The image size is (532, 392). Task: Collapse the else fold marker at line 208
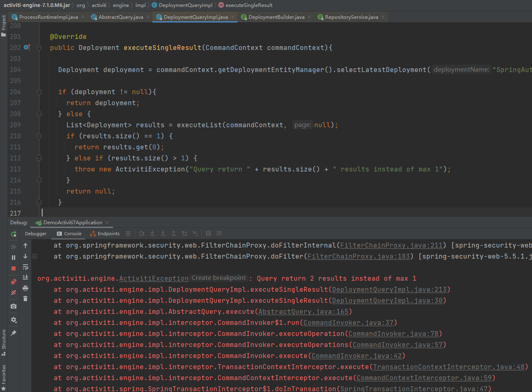(39, 114)
